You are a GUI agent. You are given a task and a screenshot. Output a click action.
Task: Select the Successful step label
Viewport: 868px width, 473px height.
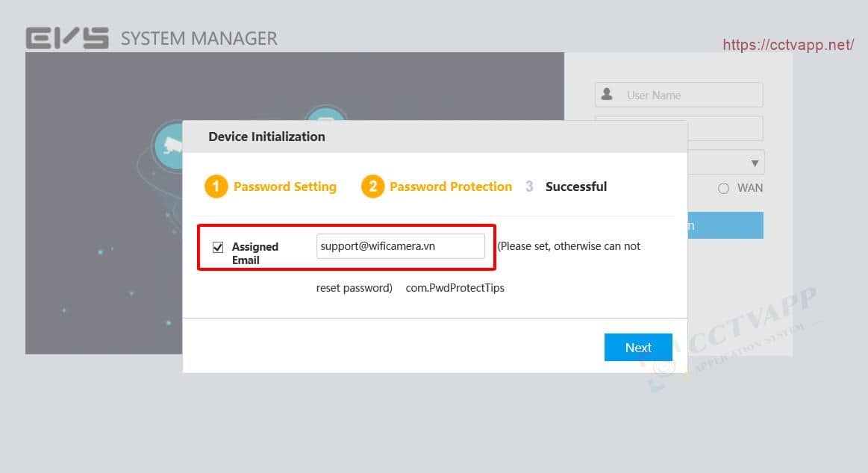pyautogui.click(x=575, y=187)
